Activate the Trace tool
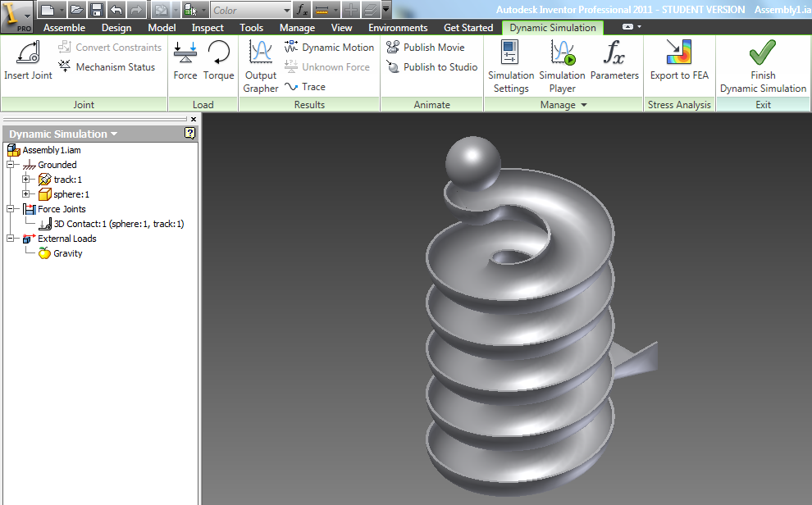 tap(311, 86)
